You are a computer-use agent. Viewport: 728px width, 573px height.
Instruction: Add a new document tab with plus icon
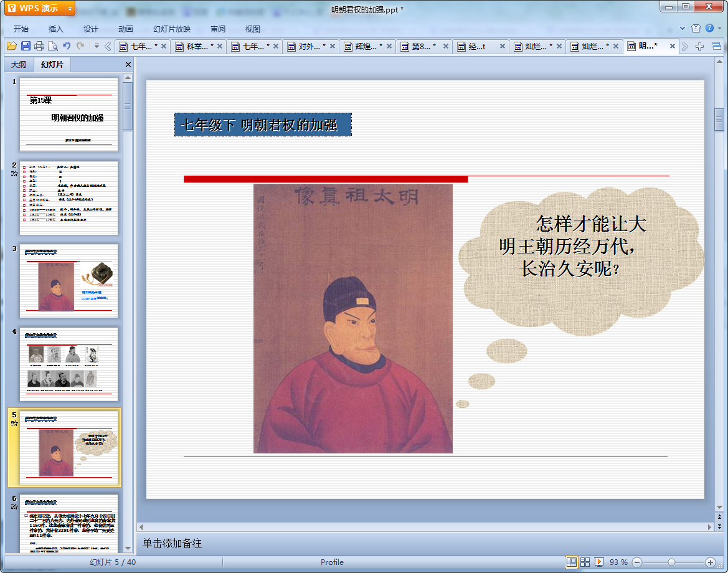click(x=700, y=46)
